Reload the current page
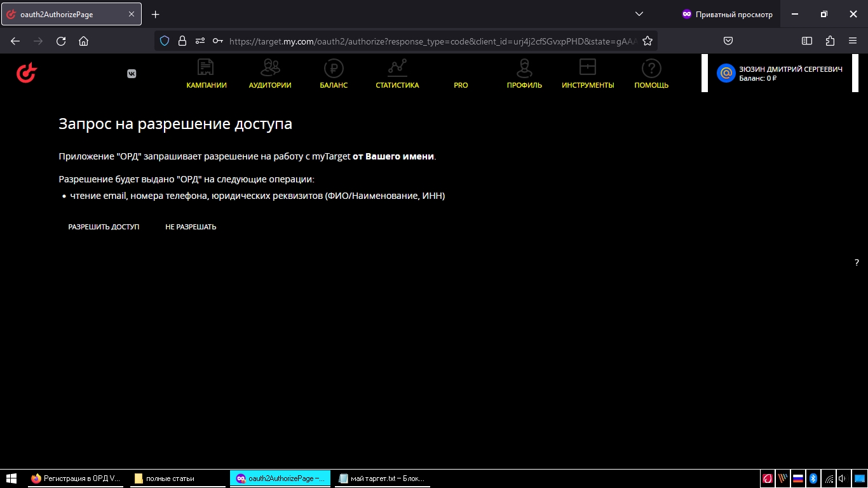 (x=61, y=41)
